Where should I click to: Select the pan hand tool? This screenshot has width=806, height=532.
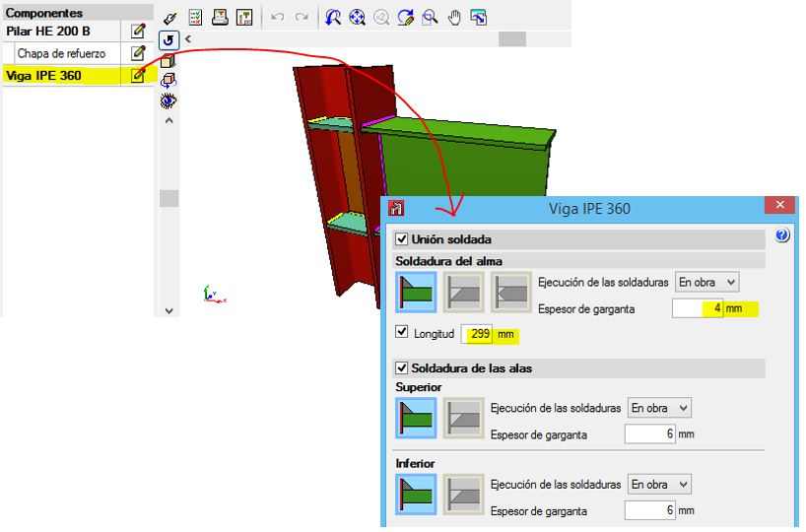[x=454, y=18]
